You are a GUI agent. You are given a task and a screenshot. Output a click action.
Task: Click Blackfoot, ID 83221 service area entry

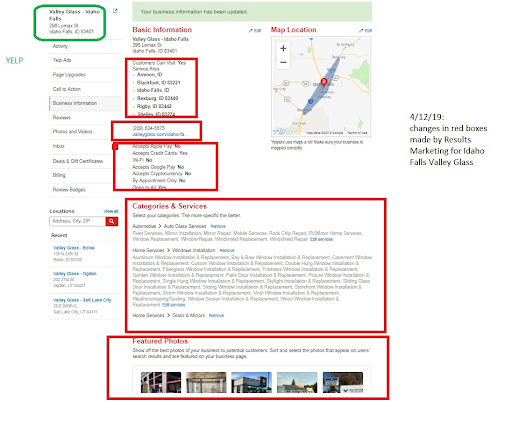pyautogui.click(x=158, y=82)
